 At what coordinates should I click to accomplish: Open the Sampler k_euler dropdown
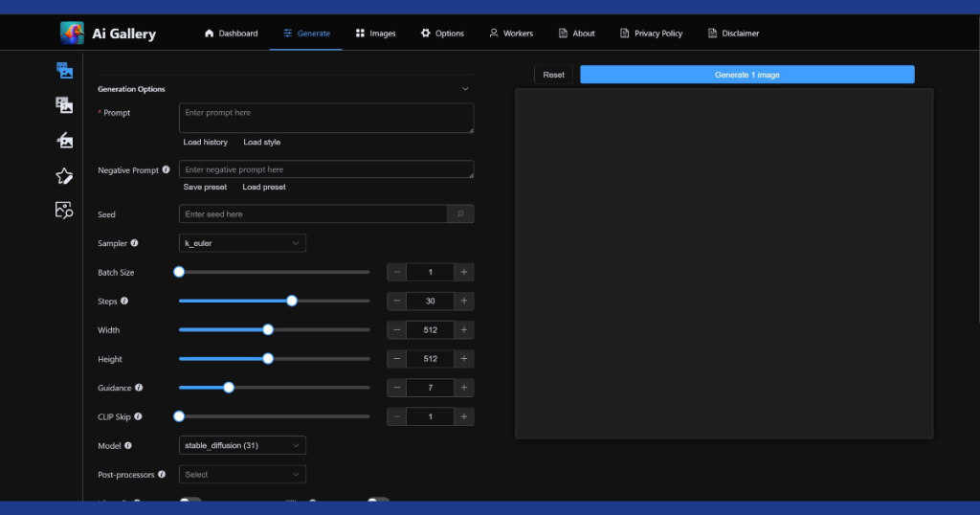pos(242,243)
